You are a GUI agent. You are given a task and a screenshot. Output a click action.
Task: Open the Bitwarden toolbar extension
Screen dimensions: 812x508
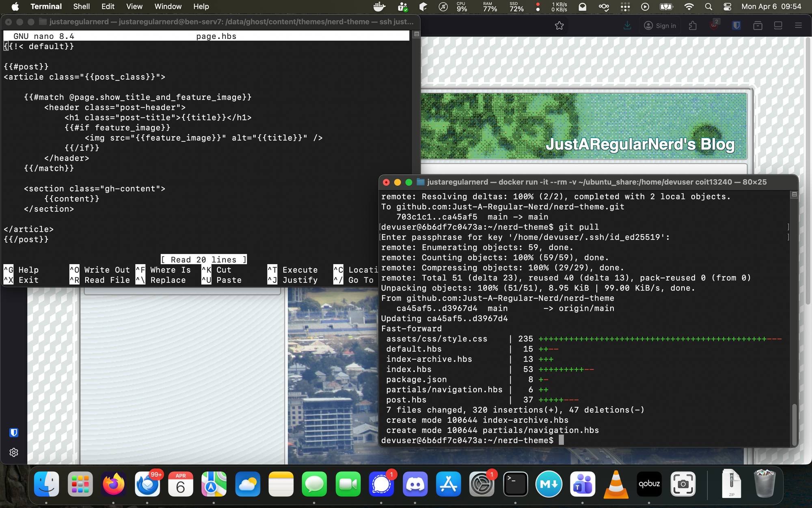[736, 26]
